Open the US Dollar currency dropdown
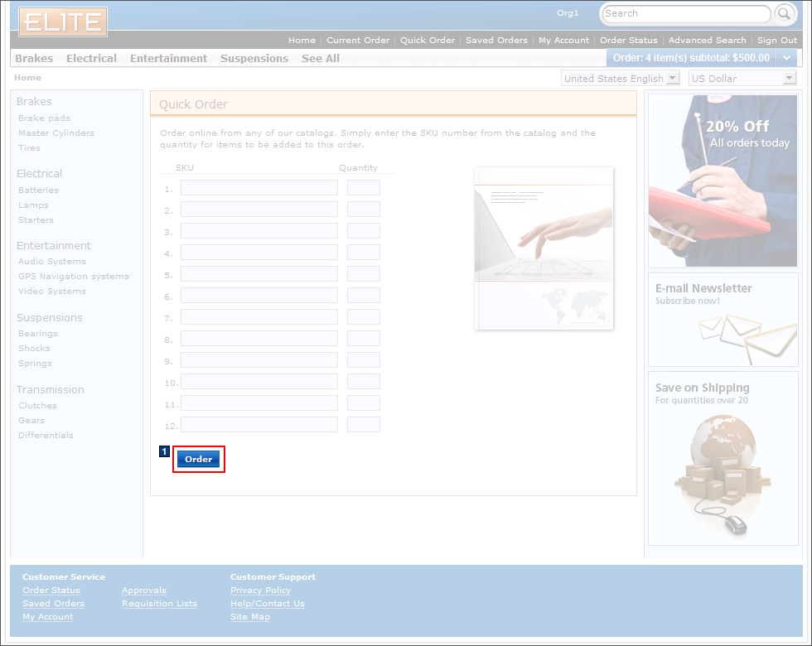This screenshot has width=812, height=646. (x=742, y=78)
